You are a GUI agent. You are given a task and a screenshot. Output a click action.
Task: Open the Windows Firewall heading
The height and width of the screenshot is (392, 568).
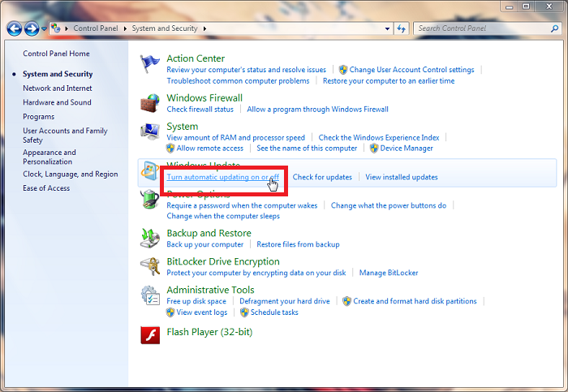[x=204, y=98]
